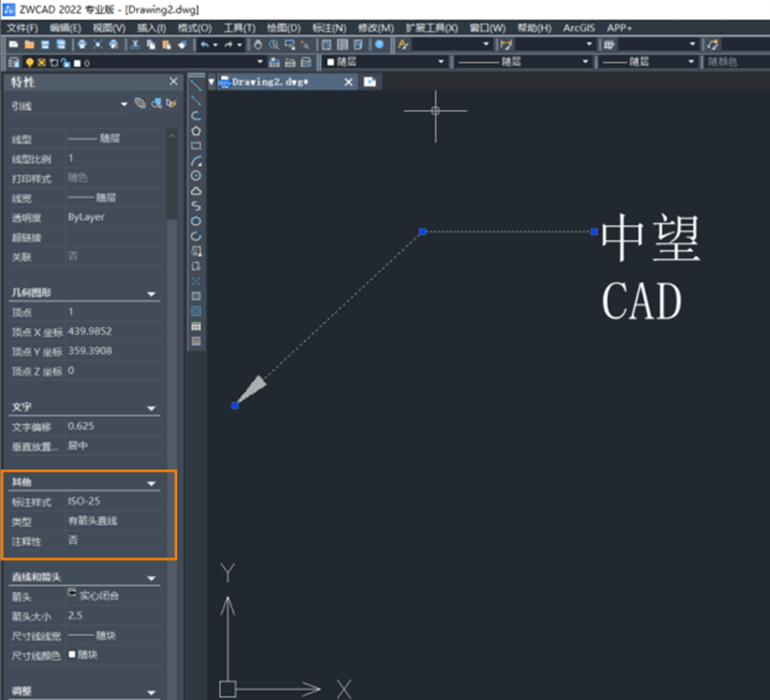
Task: Click the Help globe icon
Action: coord(379,44)
